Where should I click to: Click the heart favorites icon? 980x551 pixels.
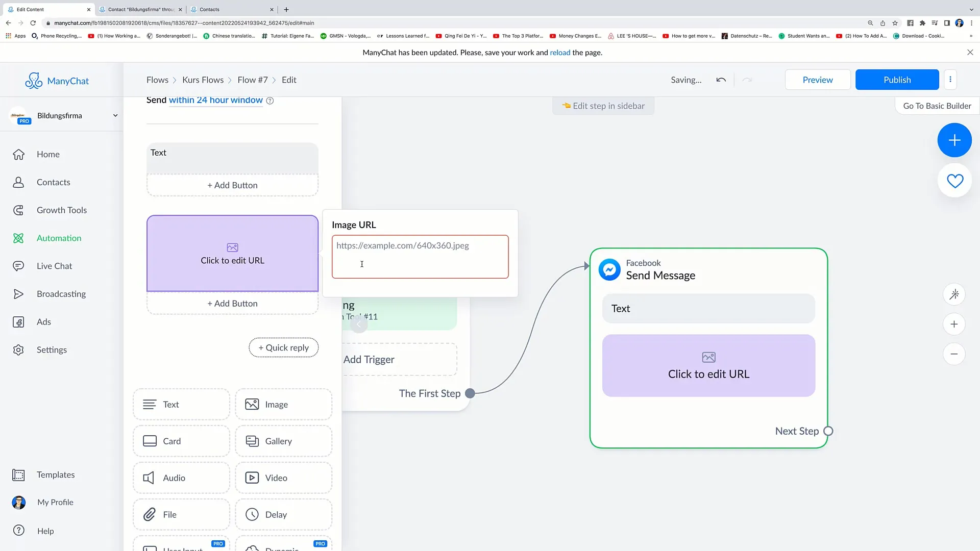click(x=954, y=181)
